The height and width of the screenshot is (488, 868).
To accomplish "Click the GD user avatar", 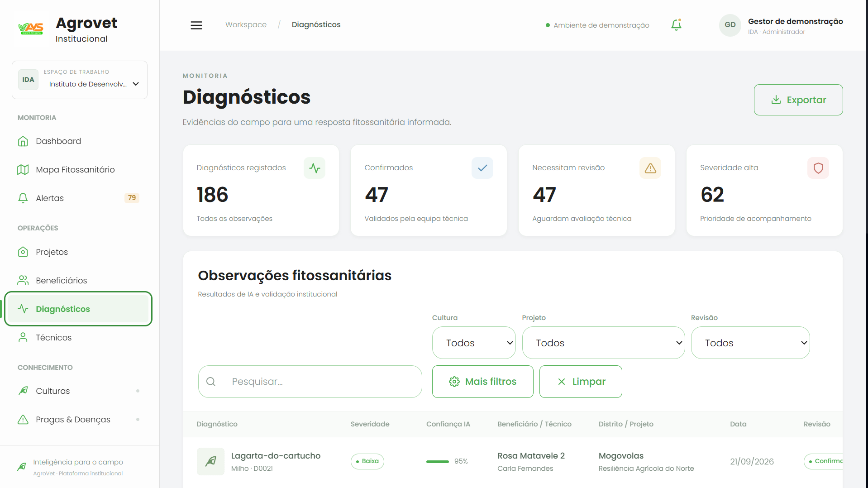I will point(730,25).
